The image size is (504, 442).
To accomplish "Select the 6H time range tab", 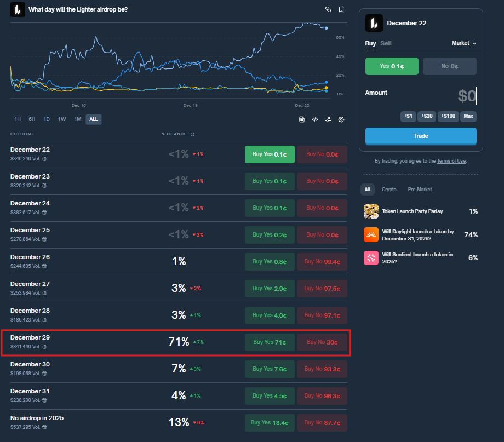I will pos(32,119).
